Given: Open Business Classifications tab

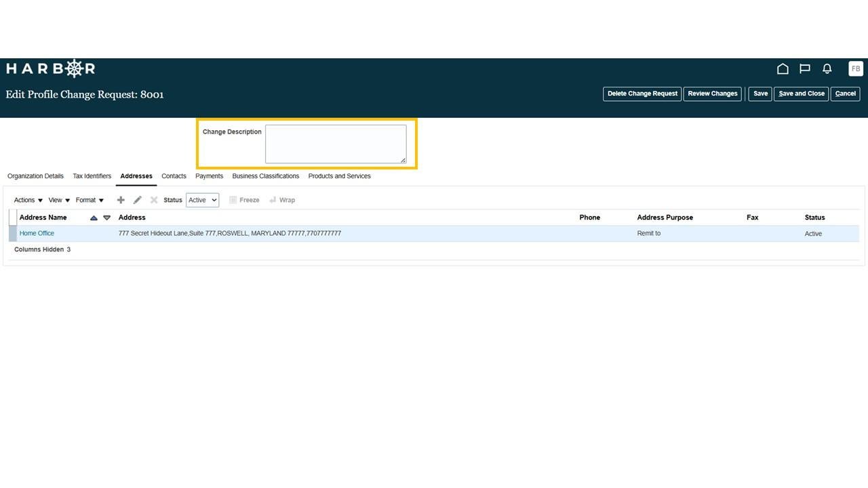Looking at the screenshot, I should [x=265, y=176].
